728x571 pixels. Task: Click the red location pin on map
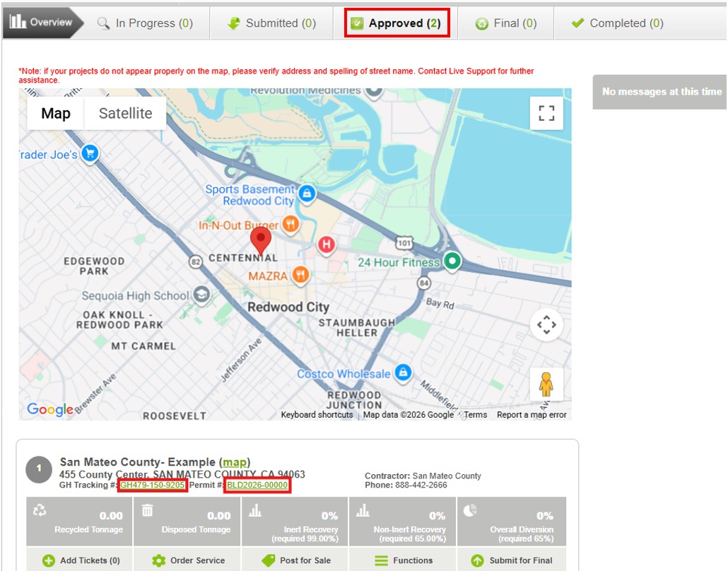click(261, 240)
